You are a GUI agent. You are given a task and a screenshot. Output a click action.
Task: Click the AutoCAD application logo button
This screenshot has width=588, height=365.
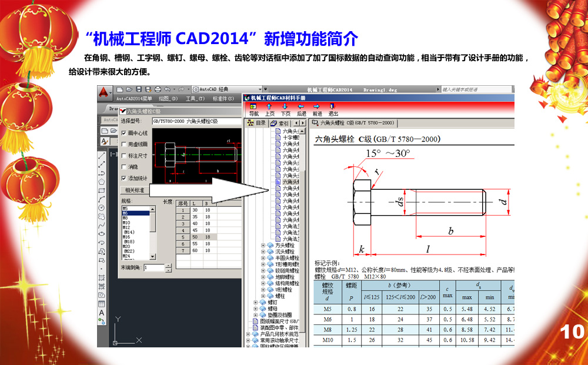point(105,91)
